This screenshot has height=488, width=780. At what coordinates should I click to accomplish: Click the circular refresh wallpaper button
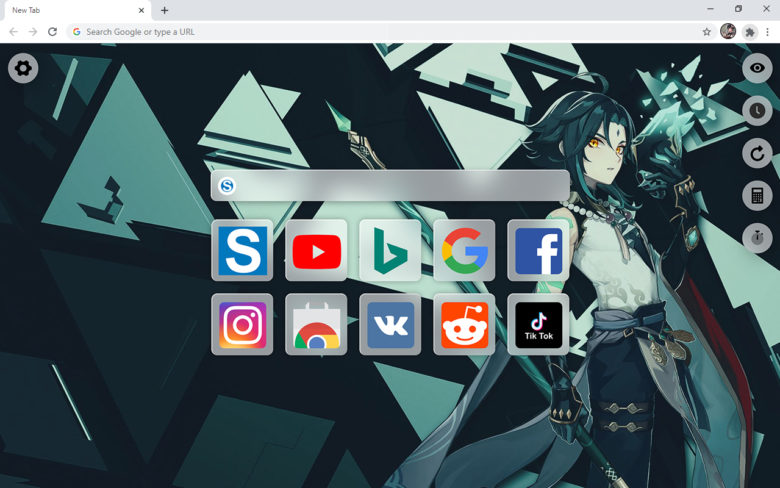pyautogui.click(x=757, y=153)
